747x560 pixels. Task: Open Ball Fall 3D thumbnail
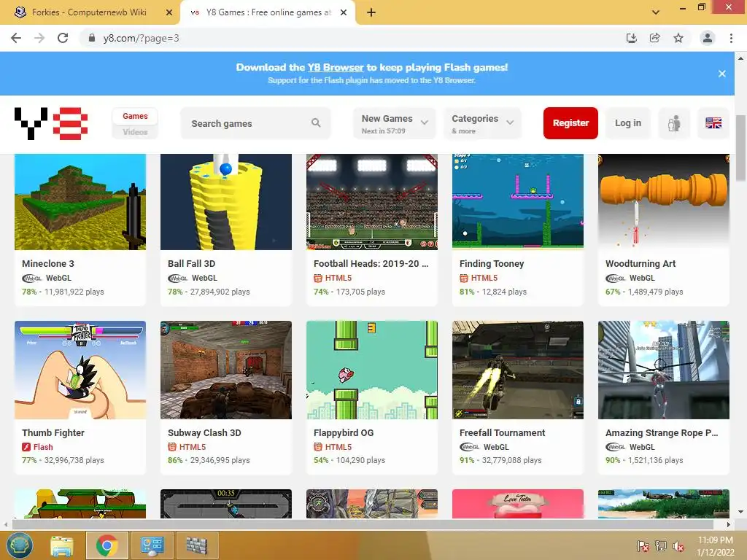226,201
